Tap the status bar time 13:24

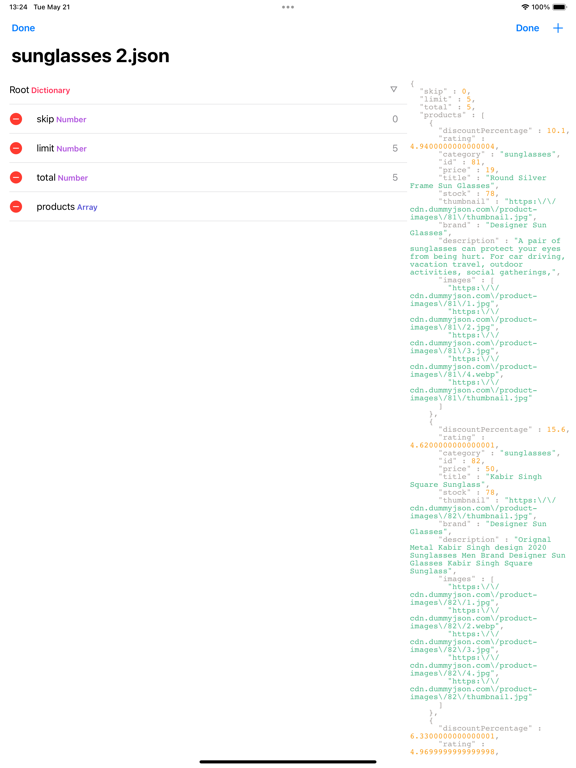tap(18, 7)
